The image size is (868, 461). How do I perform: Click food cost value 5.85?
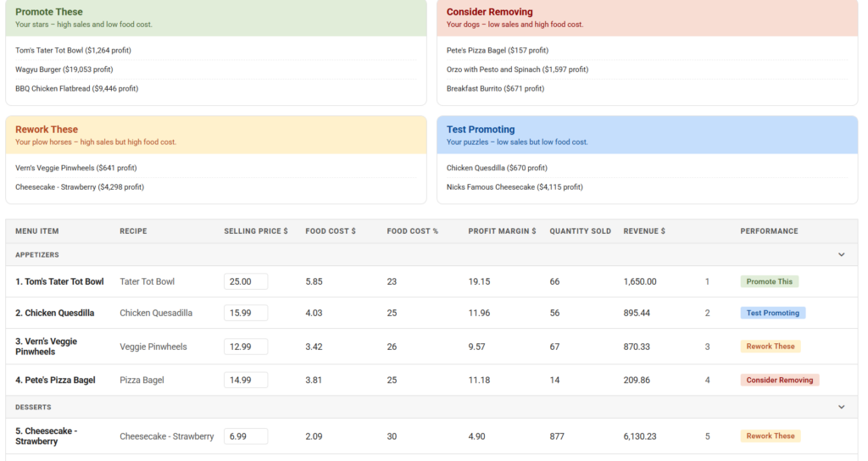(314, 281)
